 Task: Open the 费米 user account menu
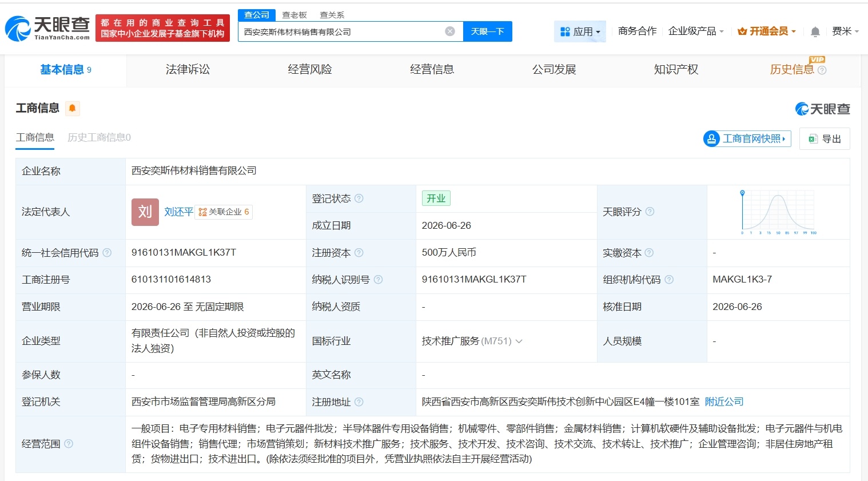[845, 31]
